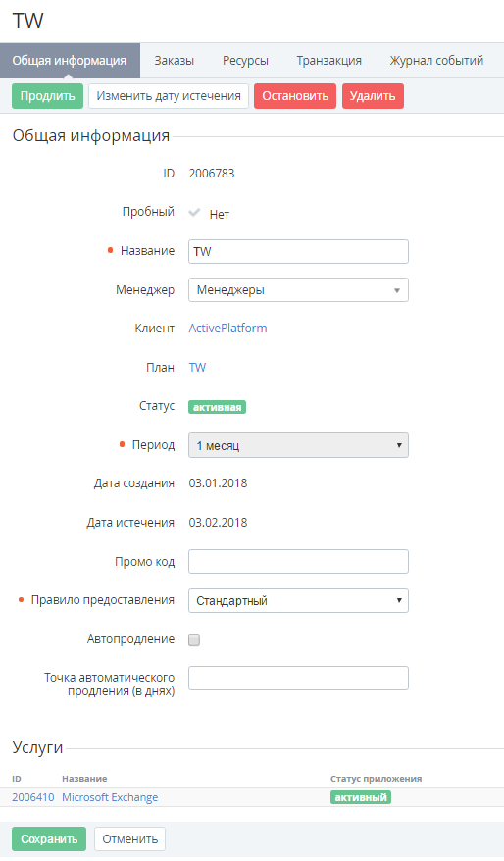This screenshot has height=861, width=504.
Task: Open the Ресурсы tab
Action: (245, 61)
